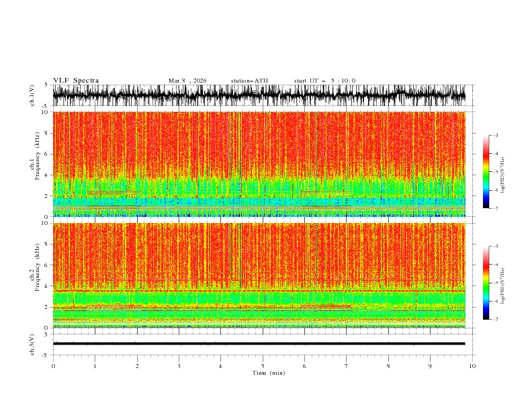532x411 pixels.
Task: Click the ch.3 flat voltage trace
Action: 259,344
